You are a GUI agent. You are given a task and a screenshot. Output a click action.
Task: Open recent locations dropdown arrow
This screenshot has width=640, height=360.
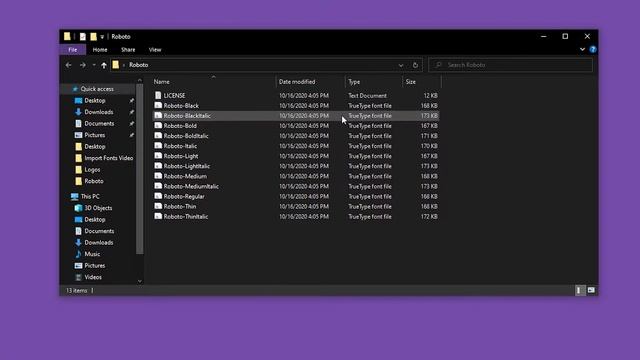(x=94, y=65)
